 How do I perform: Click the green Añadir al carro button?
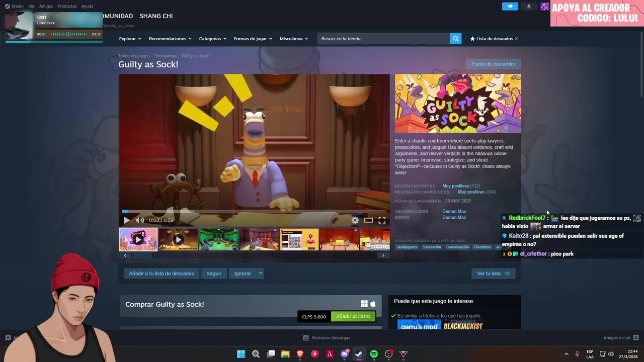[353, 316]
